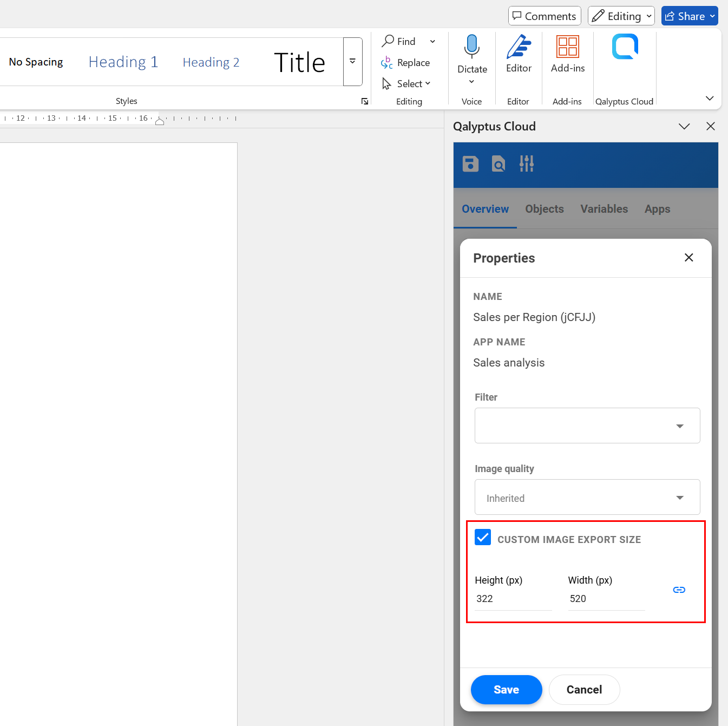
Task: Disable Custom Image Export Size
Action: tap(482, 537)
